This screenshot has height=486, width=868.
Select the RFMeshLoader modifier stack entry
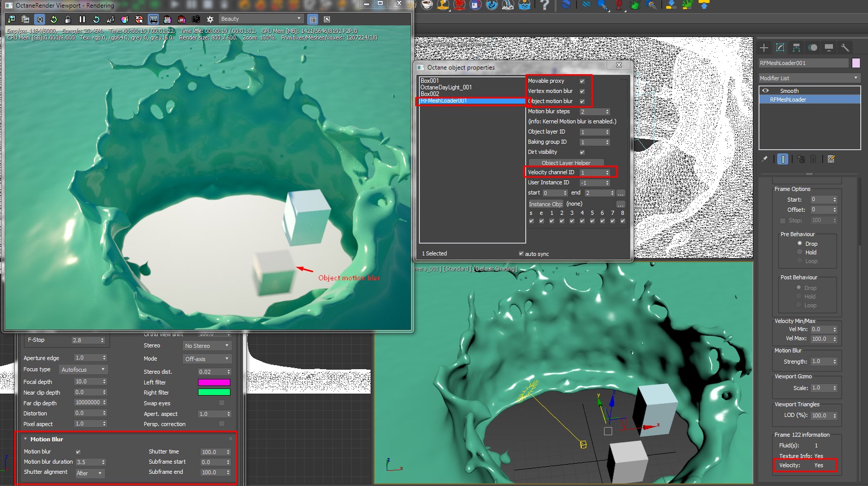810,100
